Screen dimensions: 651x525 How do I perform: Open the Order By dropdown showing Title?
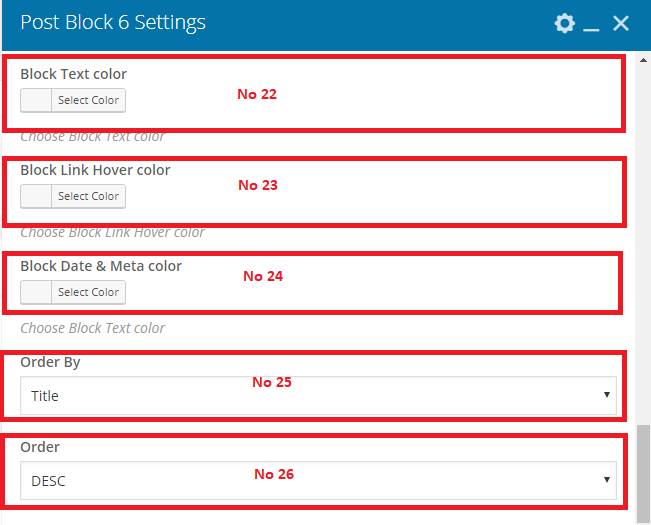[x=318, y=396]
